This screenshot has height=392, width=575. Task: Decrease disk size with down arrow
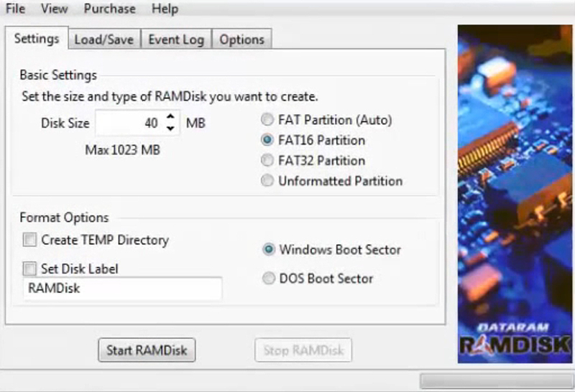coord(170,129)
